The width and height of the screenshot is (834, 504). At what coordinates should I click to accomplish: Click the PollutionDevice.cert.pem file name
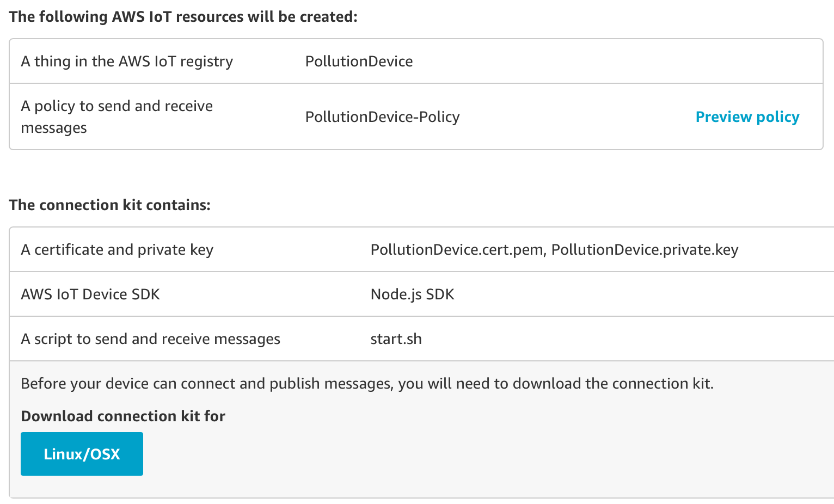[457, 250]
